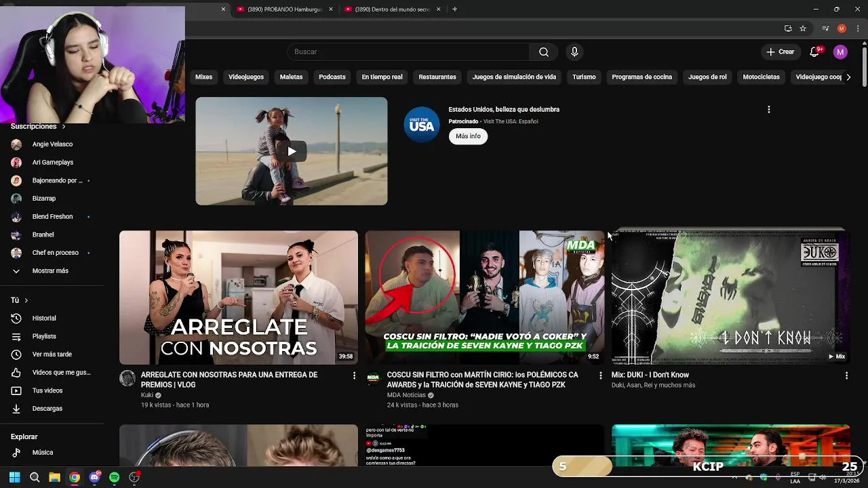
Task: Bookmark this page with the star icon
Action: 803,28
